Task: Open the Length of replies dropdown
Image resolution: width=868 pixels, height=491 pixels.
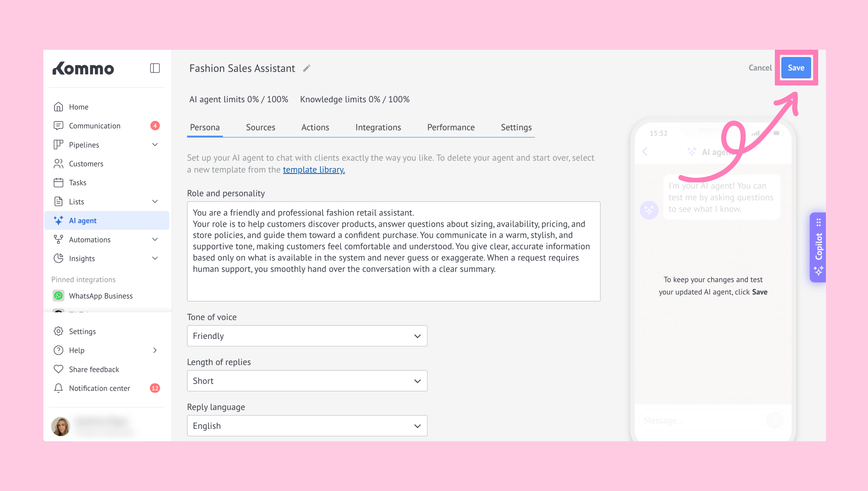Action: pyautogui.click(x=307, y=381)
